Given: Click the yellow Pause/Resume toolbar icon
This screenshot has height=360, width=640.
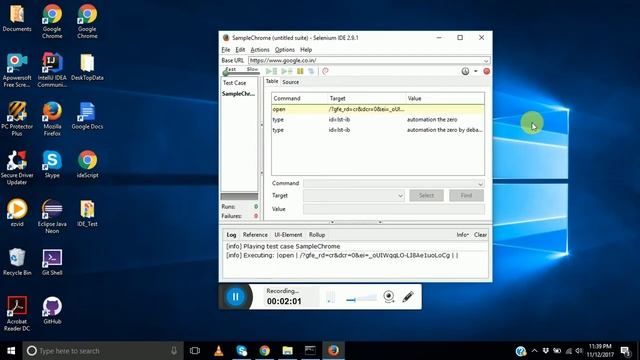Looking at the screenshot, I should point(300,71).
